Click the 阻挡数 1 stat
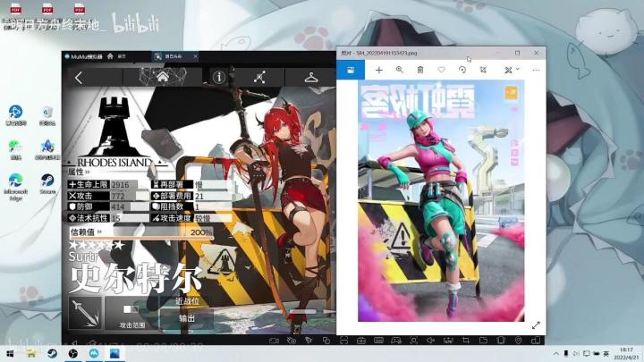 click(x=191, y=206)
